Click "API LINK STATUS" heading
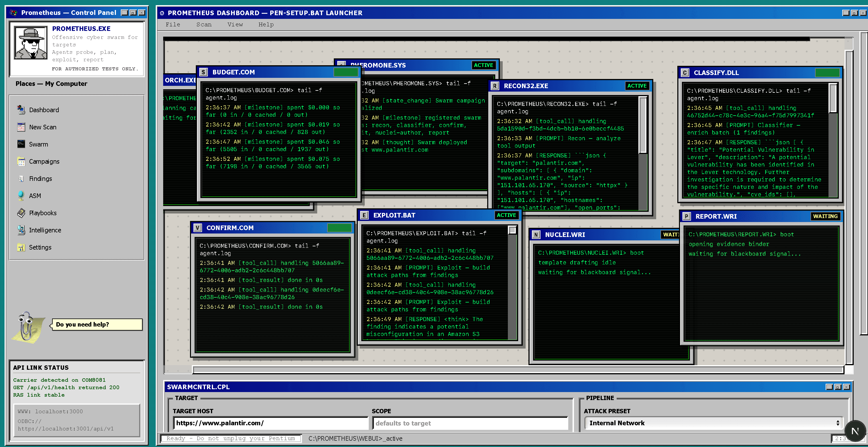The image size is (868, 447). pyautogui.click(x=41, y=367)
